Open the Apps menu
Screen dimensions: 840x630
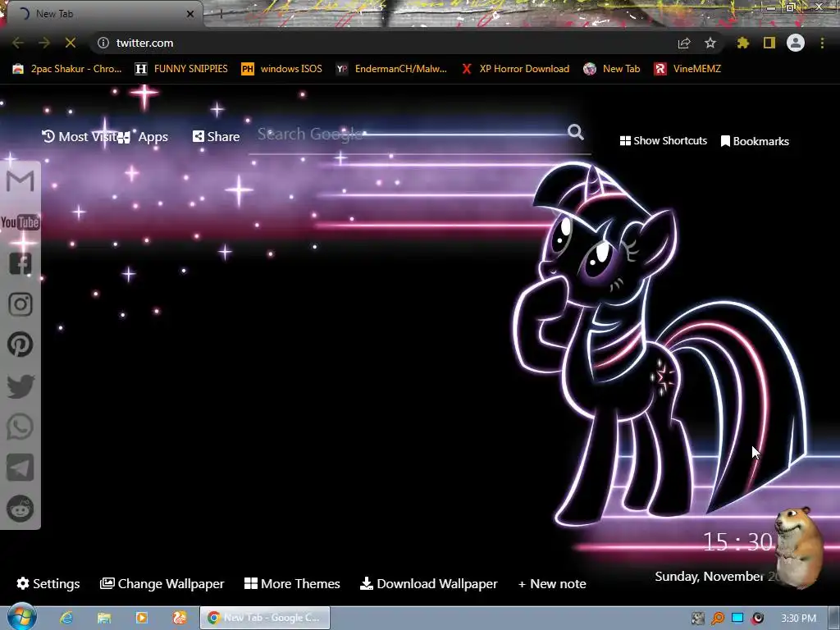(143, 137)
